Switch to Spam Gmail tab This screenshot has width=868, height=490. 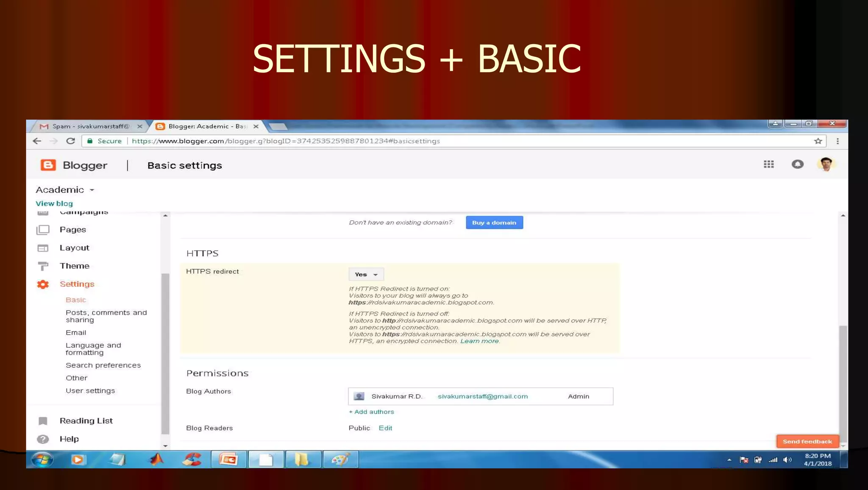pyautogui.click(x=90, y=126)
